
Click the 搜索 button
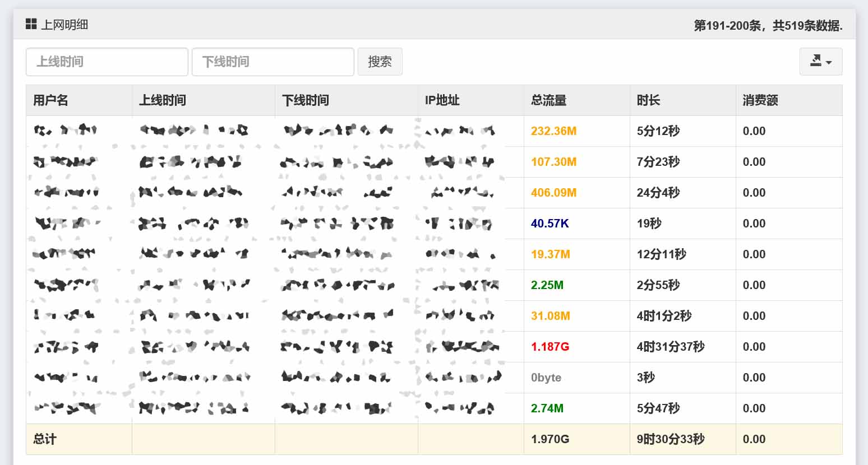(x=380, y=62)
